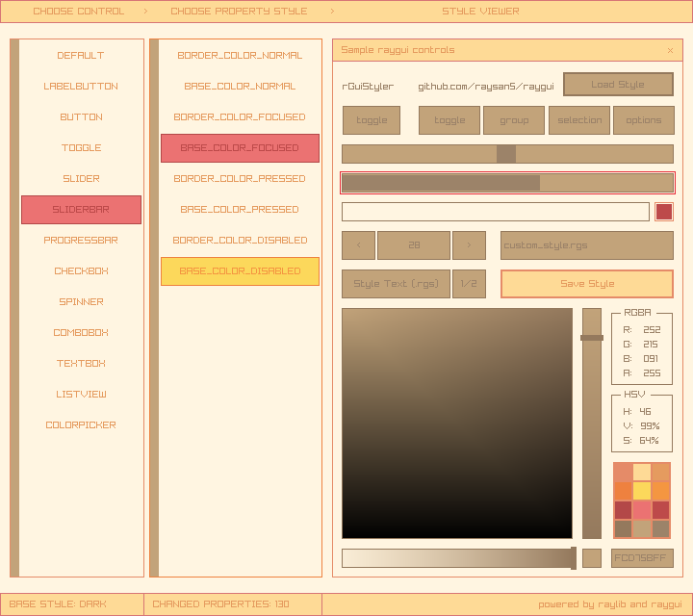Activate the 'options' toggle in the toggle group
Viewport: 693px width, 616px height.
643,120
